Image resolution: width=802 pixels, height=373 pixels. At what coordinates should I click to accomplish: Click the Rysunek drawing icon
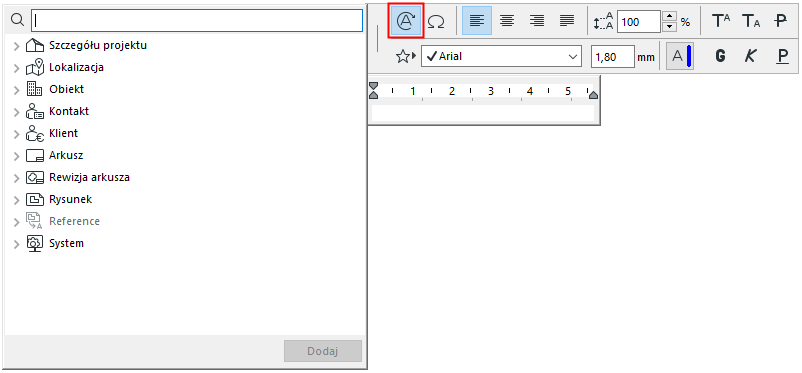tap(34, 200)
